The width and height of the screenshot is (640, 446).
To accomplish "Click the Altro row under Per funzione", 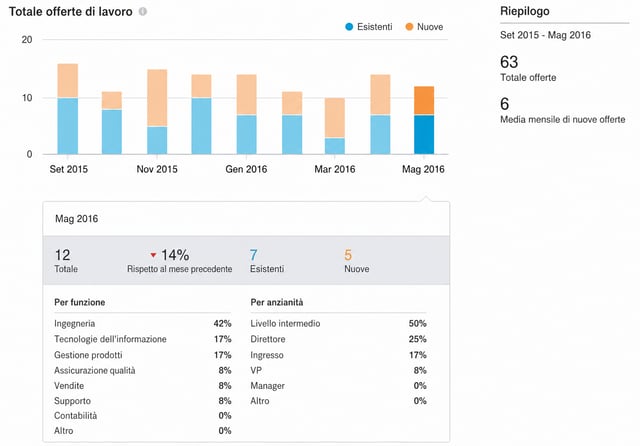I will tap(142, 430).
